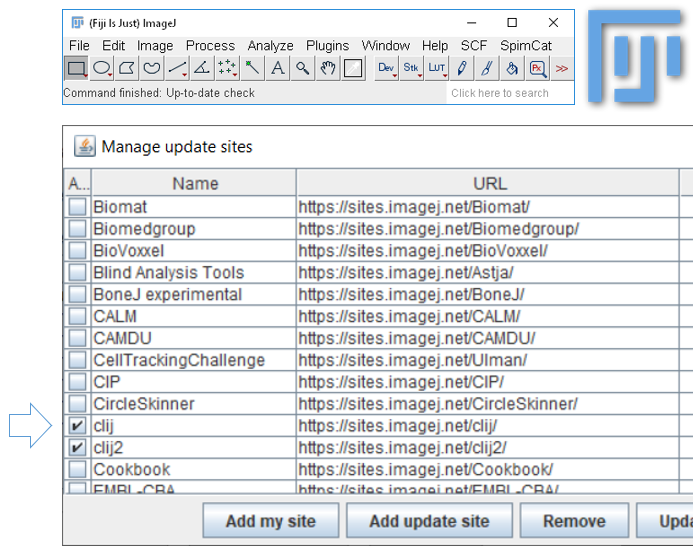Select the Flood Fill tool

[x=512, y=68]
